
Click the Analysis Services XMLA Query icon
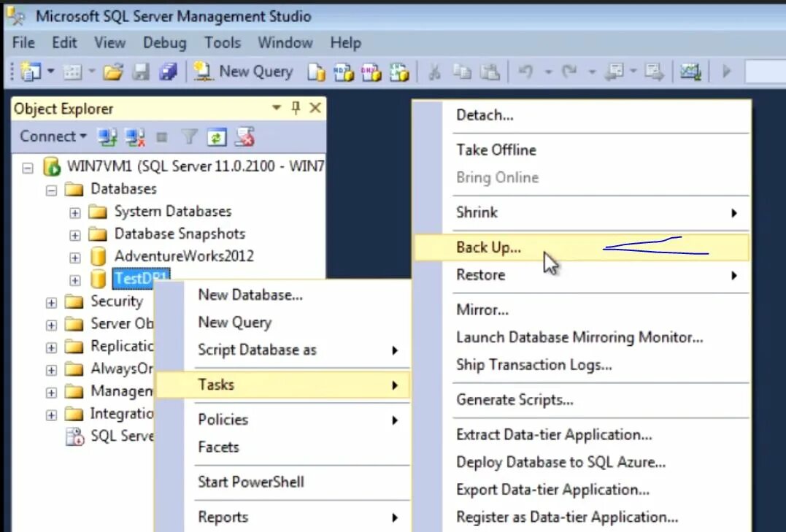[399, 72]
